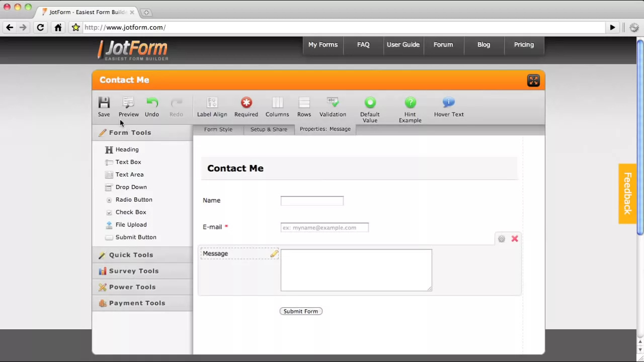Viewport: 644px width, 362px height.
Task: Add Hover Text to field
Action: tap(449, 107)
